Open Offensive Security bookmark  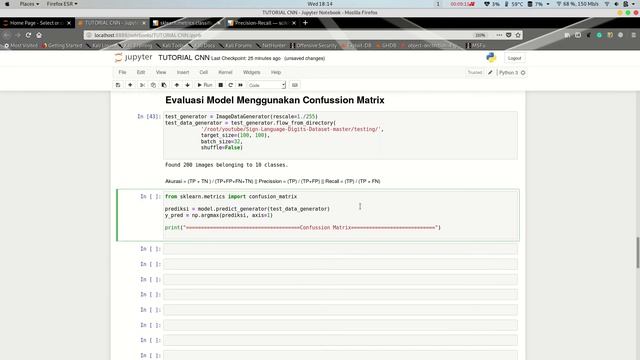[x=313, y=45]
